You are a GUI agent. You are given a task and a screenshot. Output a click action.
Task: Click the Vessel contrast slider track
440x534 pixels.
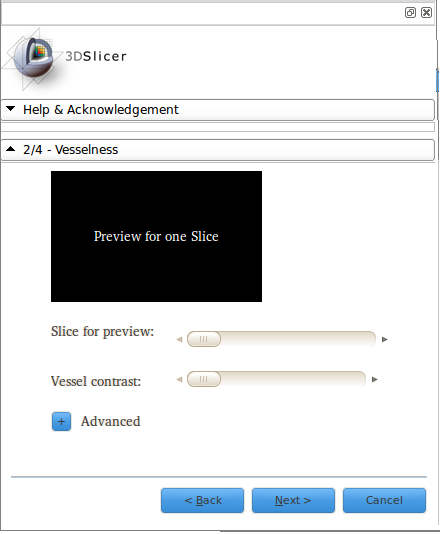pyautogui.click(x=276, y=379)
